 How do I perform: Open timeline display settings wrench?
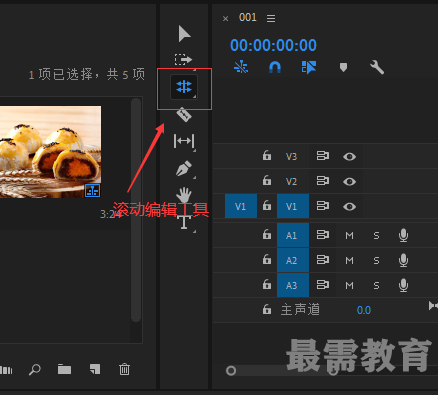coord(377,67)
